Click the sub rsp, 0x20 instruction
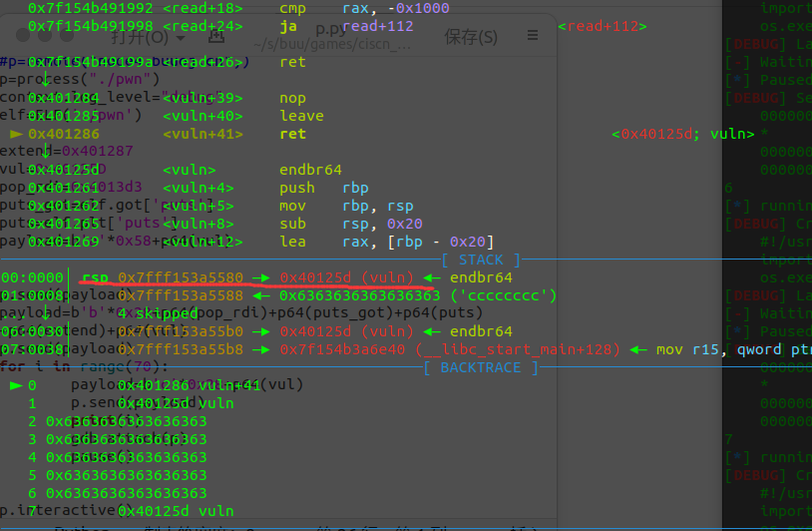 (x=351, y=224)
